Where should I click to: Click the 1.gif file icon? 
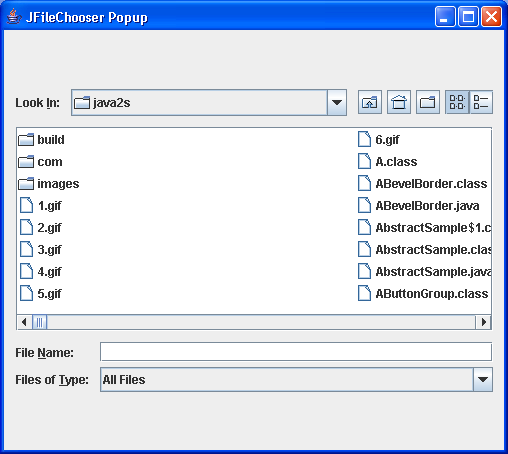click(26, 205)
